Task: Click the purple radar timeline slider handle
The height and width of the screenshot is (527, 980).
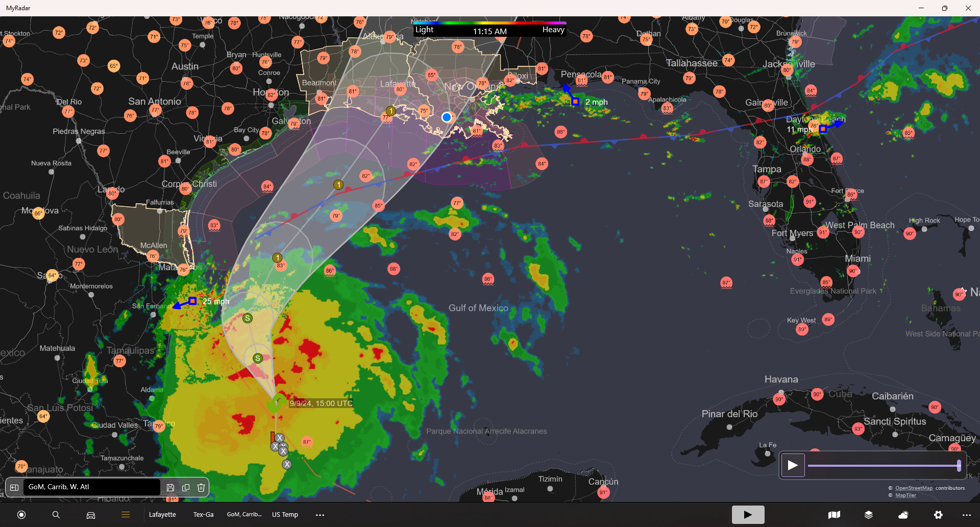Action: coord(959,465)
